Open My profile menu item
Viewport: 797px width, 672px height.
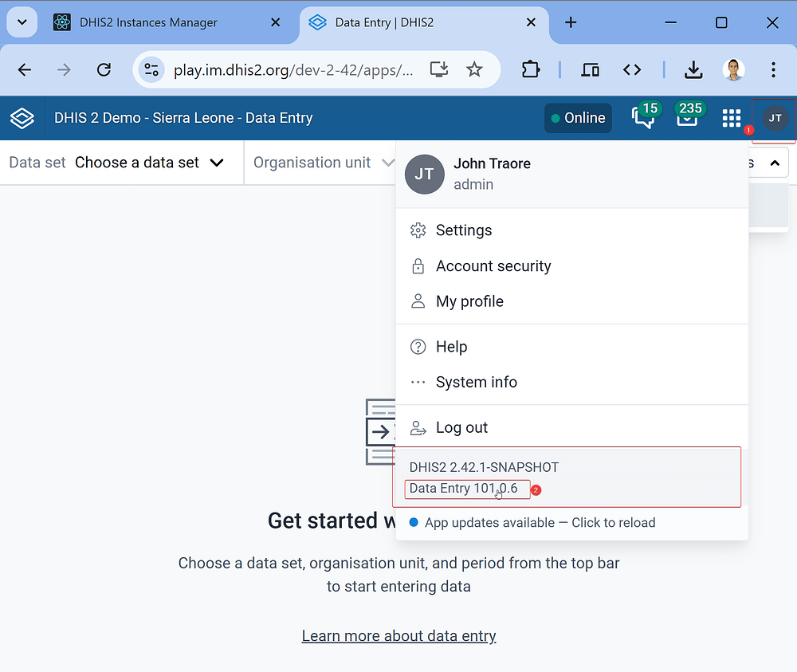[571, 301]
